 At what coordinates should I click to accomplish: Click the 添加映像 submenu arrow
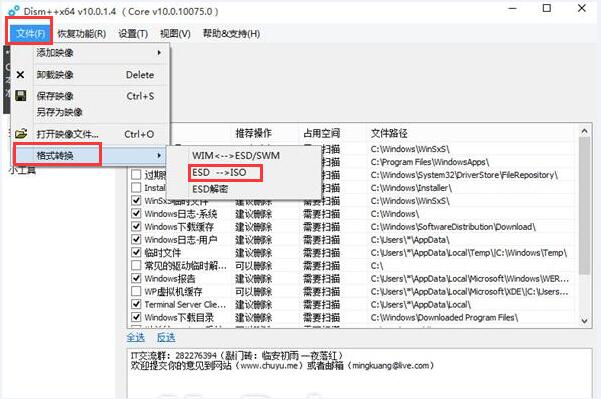[159, 53]
